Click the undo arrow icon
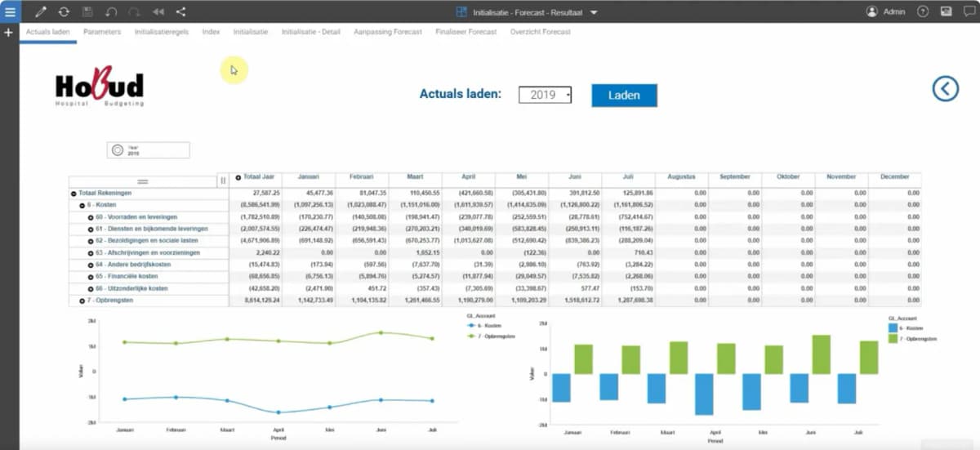 pos(111,12)
